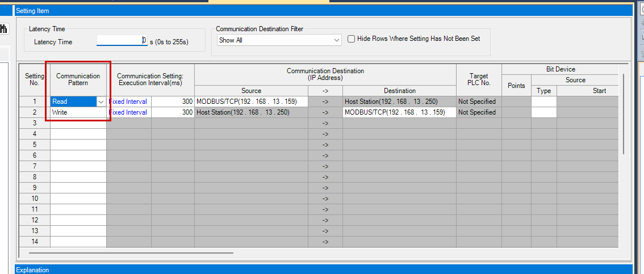This screenshot has height=274, width=644.
Task: Click the 300 ms interval value in row 1
Action: tap(173, 102)
